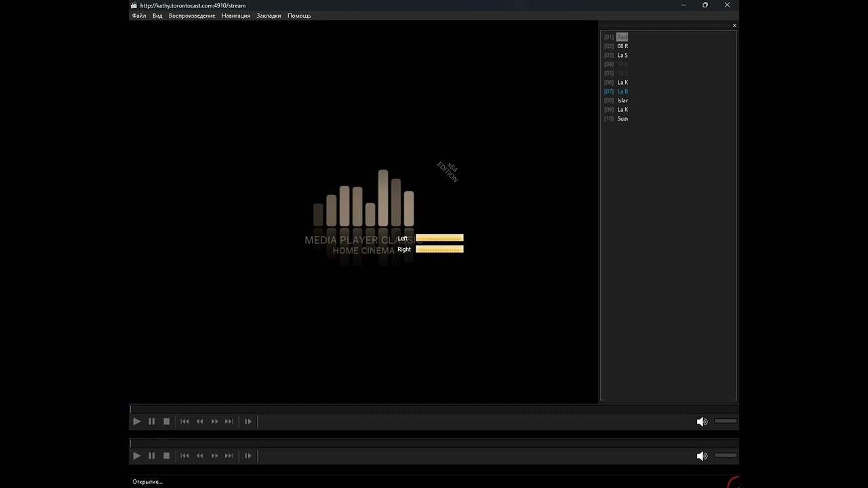Select dimmed playlist entry [04]
This screenshot has width=868, height=488.
click(x=616, y=64)
